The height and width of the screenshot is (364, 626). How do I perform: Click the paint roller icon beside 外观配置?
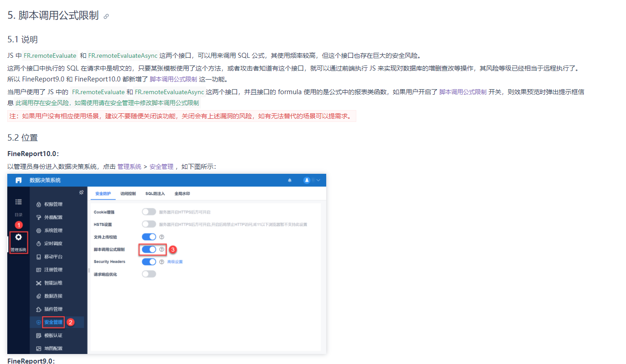tap(39, 217)
